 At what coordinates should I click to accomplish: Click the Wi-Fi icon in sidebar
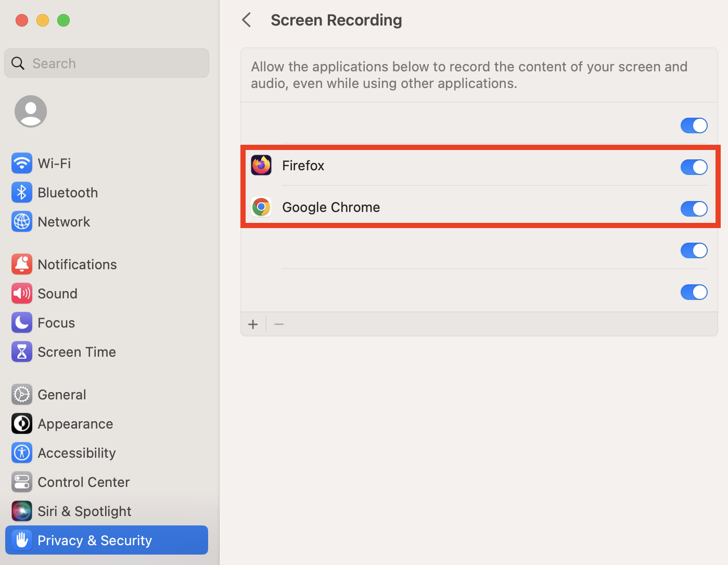point(22,164)
